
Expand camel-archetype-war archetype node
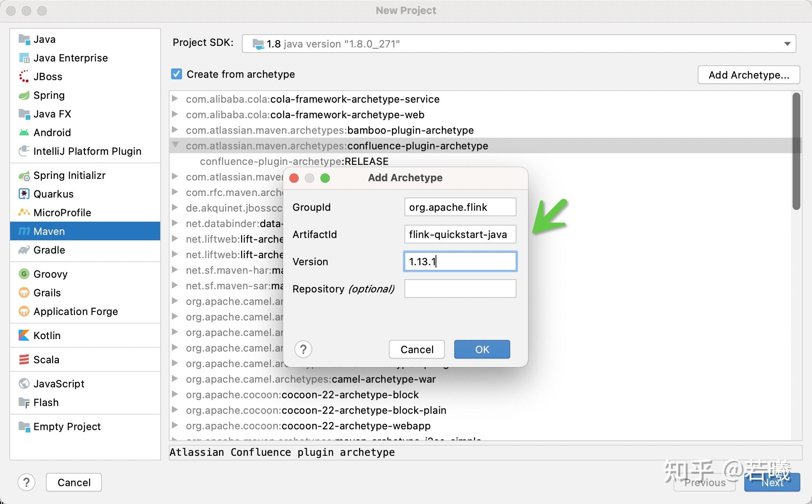pos(175,379)
